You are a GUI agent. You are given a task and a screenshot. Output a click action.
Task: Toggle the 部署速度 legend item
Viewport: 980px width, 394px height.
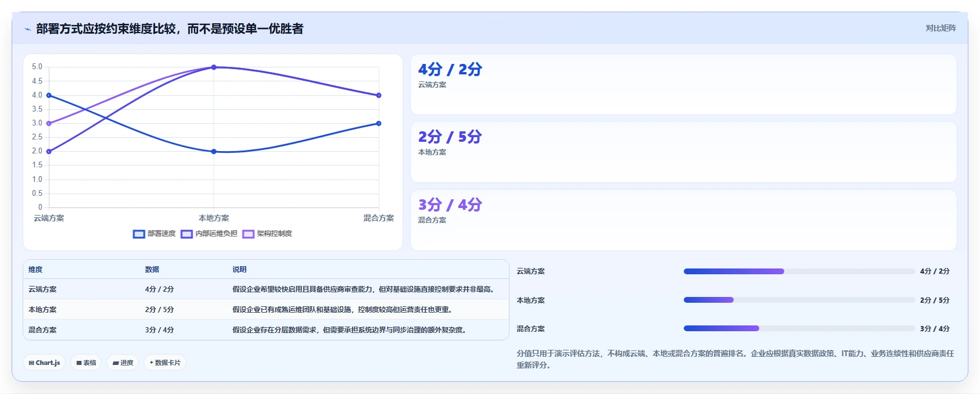155,234
